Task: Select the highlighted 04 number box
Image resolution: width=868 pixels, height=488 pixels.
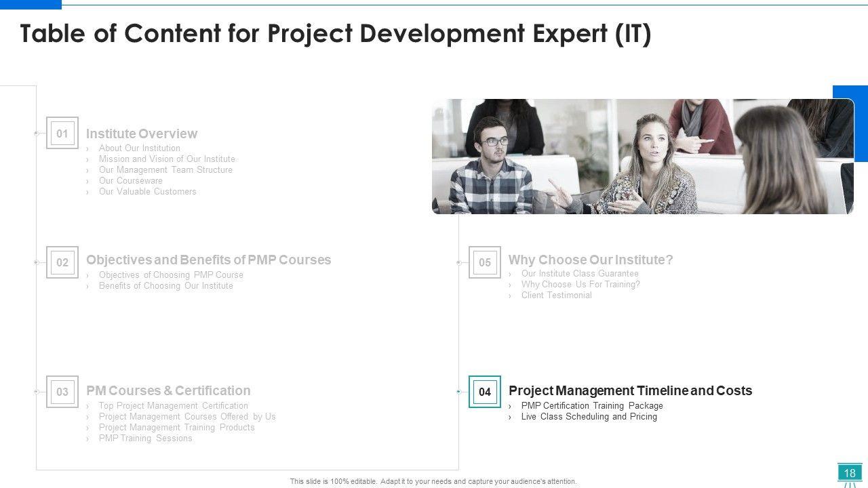Action: point(485,392)
